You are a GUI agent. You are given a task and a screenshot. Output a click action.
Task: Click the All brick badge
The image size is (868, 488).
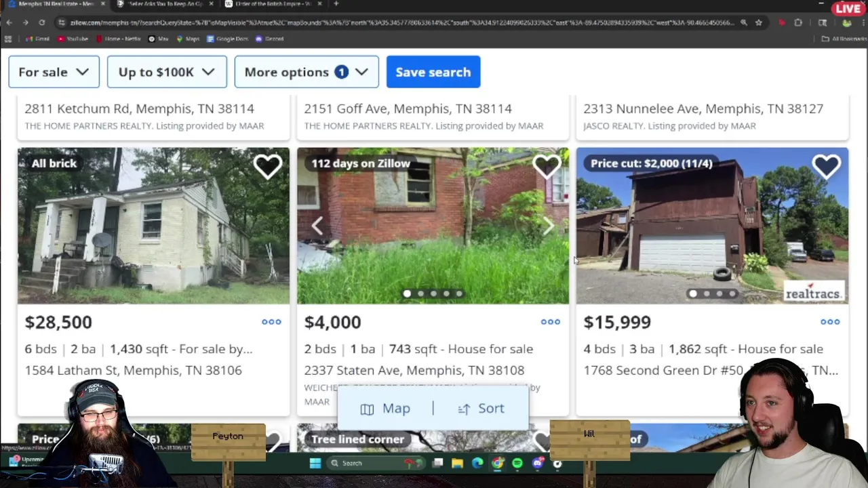[54, 163]
